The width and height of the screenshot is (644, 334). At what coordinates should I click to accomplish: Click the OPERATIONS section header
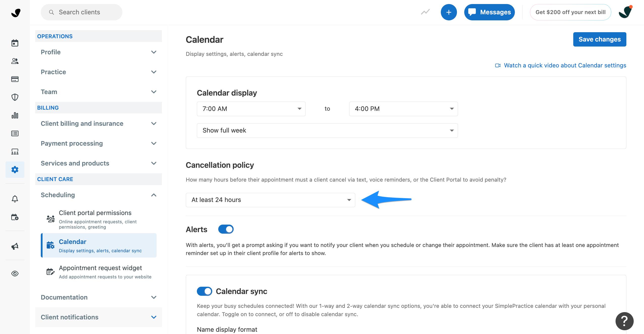click(98, 36)
